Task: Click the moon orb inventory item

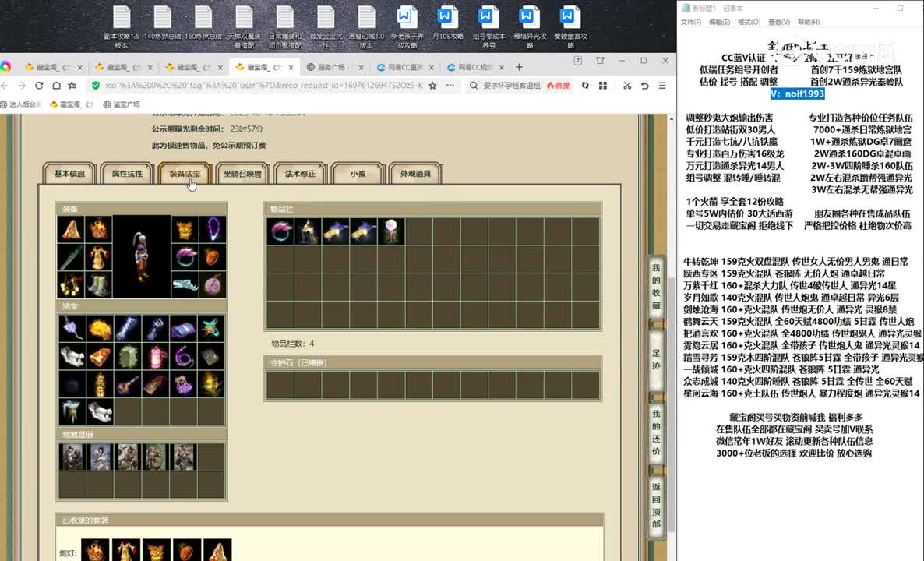Action: click(390, 231)
